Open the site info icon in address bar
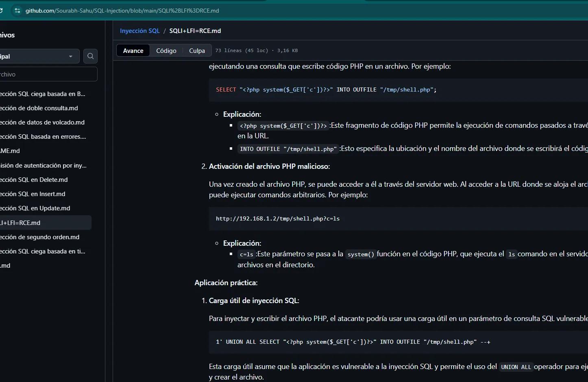 17,11
